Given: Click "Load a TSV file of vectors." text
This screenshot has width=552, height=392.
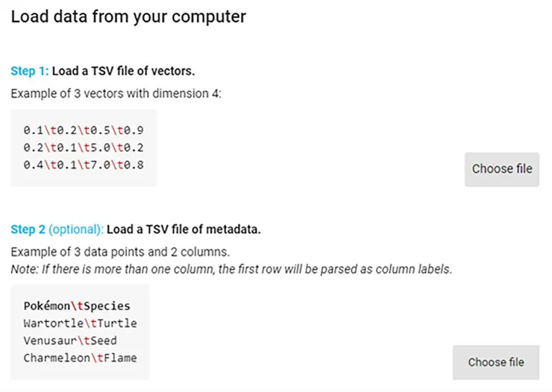Looking at the screenshot, I should [123, 72].
